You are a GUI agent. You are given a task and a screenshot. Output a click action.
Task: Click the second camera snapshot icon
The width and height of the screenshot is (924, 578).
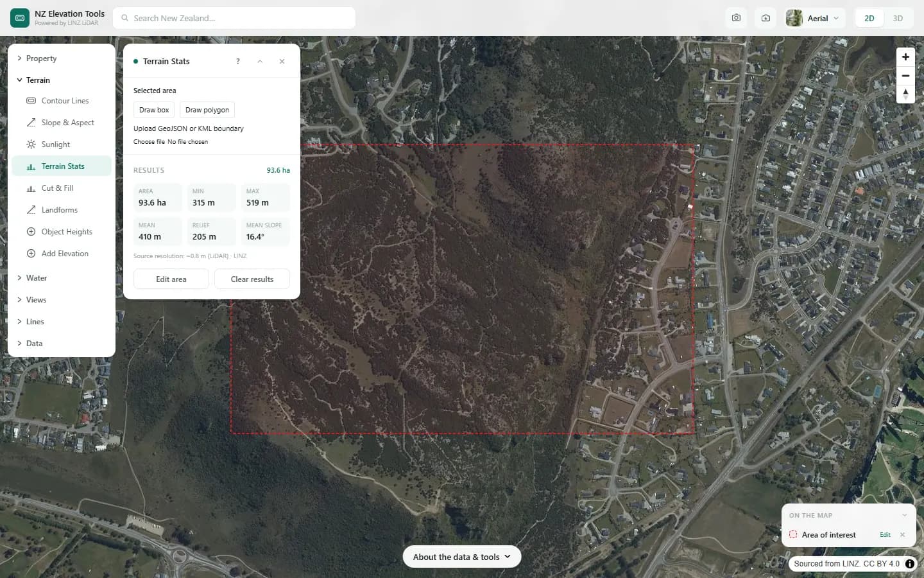[x=766, y=18]
